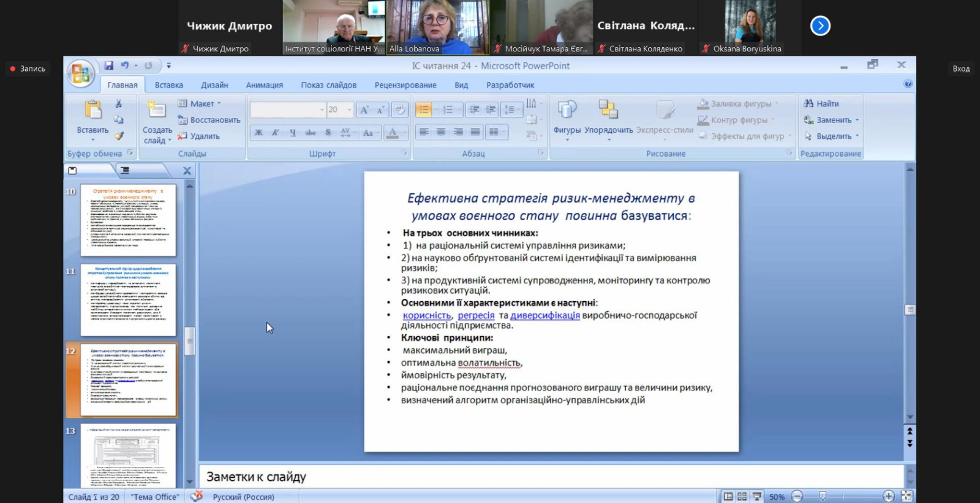Click the spell check icon in status bar
The image size is (980, 503).
(x=197, y=496)
